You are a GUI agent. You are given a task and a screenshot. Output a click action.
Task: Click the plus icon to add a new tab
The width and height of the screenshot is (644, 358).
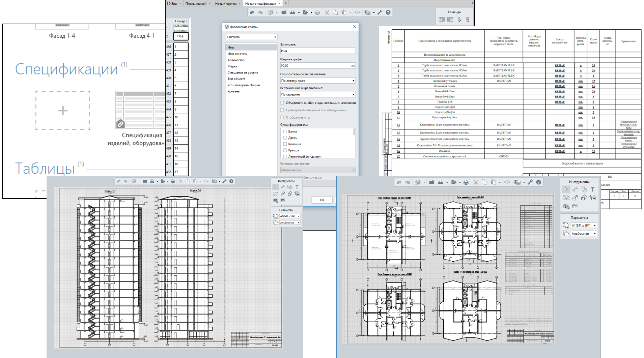click(286, 3)
